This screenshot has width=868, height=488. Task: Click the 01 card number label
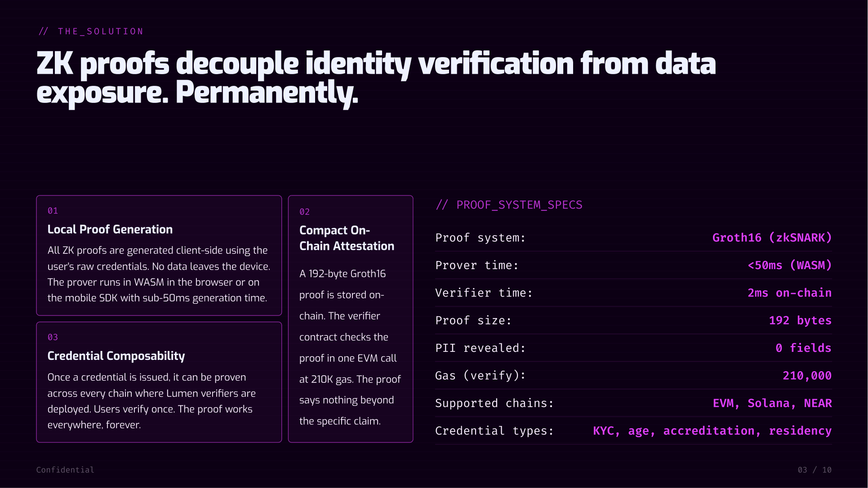click(x=53, y=211)
